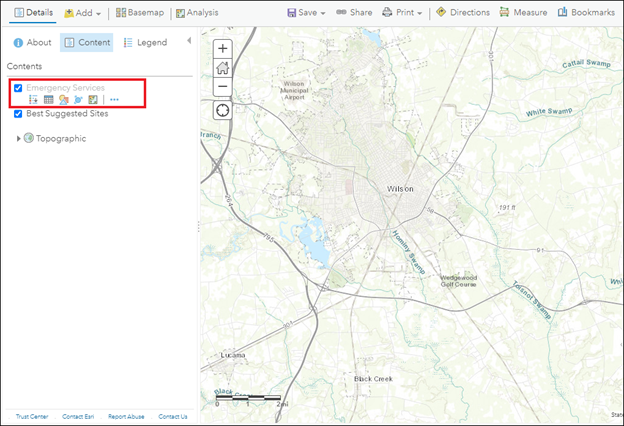
Task: Click the Wedgewood Golf Course label
Action: (x=458, y=281)
